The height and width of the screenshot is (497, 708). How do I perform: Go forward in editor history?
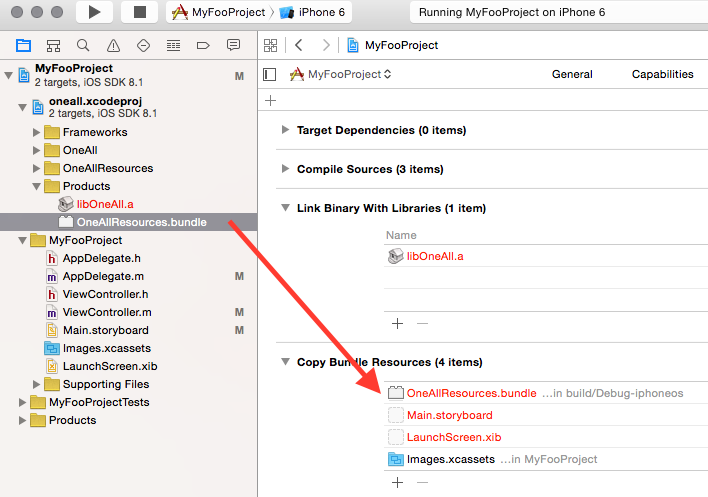326,45
